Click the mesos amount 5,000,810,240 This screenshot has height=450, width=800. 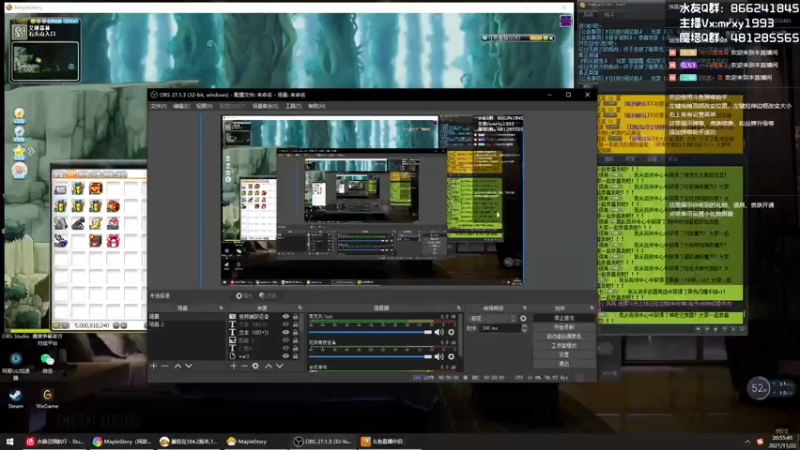pos(92,326)
